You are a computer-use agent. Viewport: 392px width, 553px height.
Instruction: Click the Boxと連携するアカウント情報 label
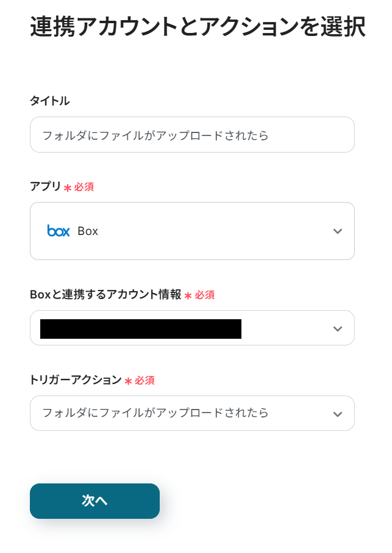click(x=105, y=295)
